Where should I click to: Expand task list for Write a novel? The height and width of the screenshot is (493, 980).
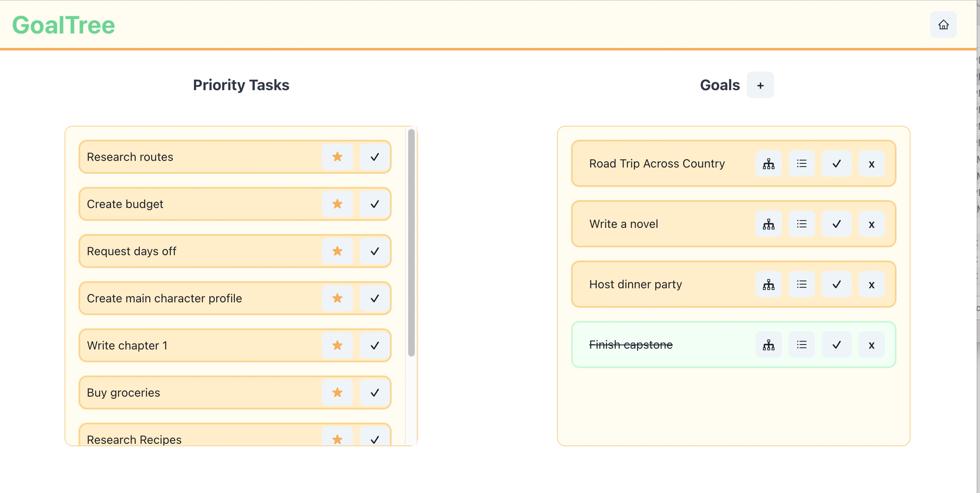click(801, 224)
